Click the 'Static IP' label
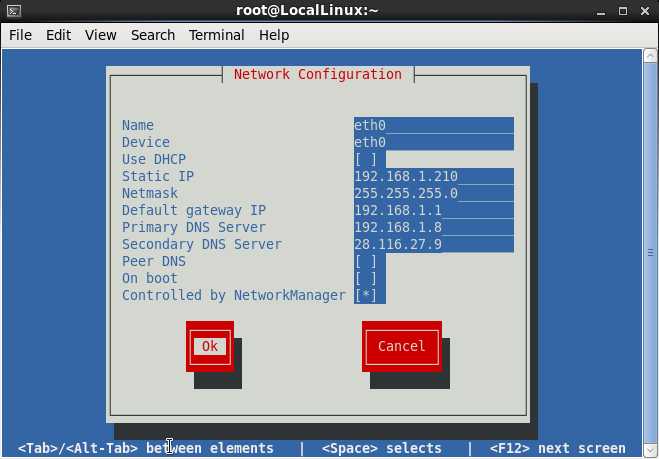The height and width of the screenshot is (459, 659). click(x=158, y=176)
